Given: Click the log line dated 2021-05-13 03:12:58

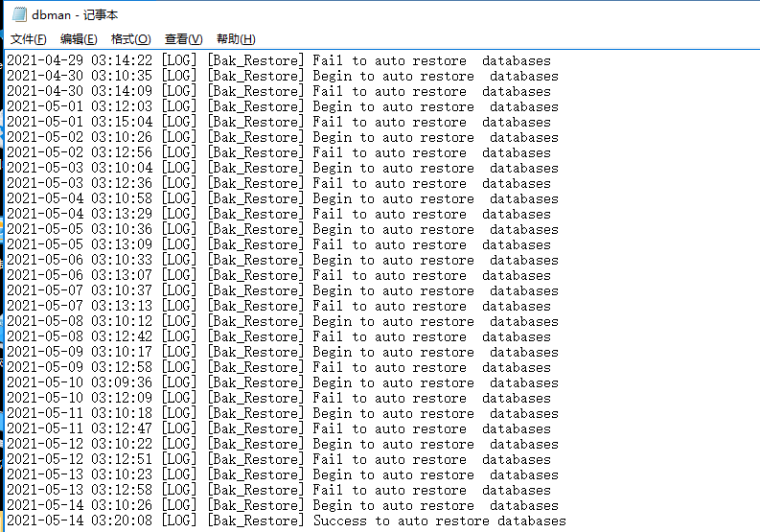Looking at the screenshot, I should [x=279, y=490].
